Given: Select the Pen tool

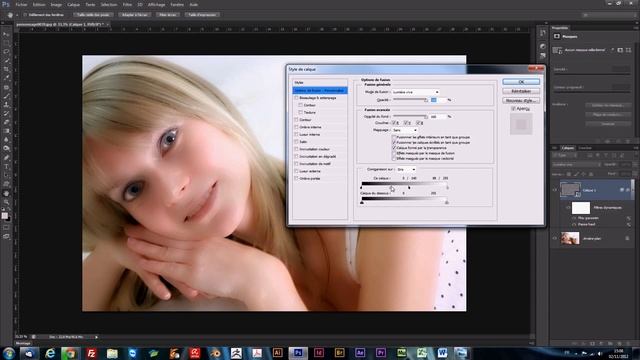Looking at the screenshot, I should point(6,158).
